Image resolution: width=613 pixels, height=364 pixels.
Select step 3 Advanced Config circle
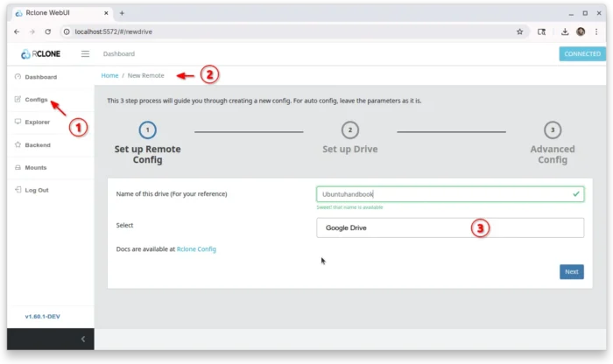click(x=552, y=130)
